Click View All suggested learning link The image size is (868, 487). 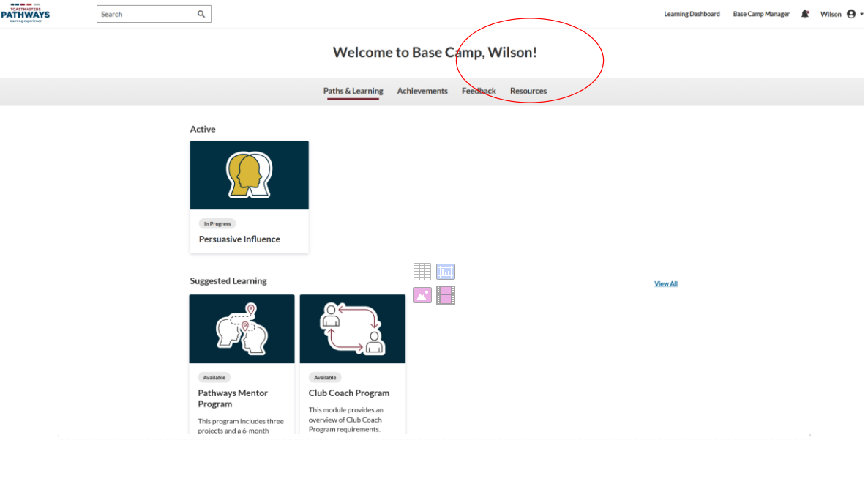(x=665, y=284)
